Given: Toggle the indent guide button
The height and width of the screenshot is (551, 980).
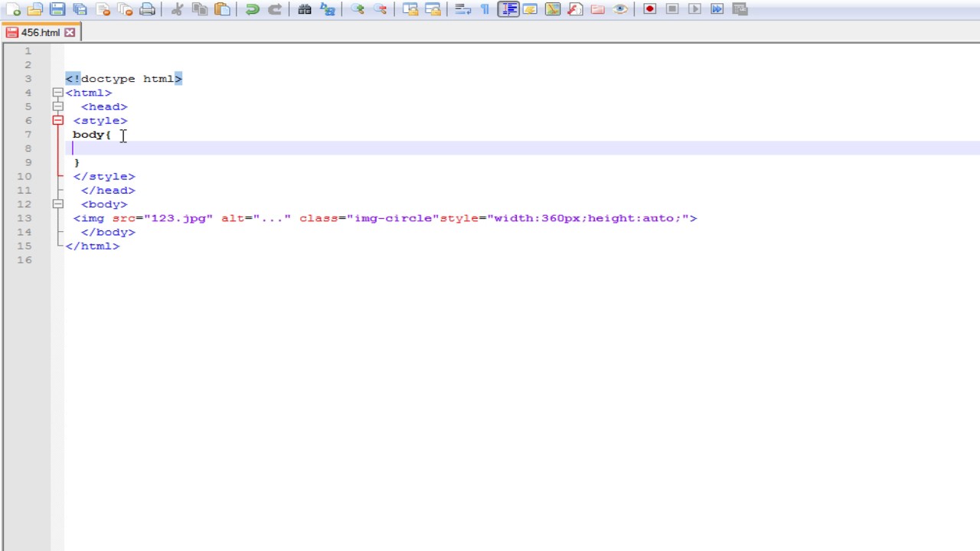Looking at the screenshot, I should (508, 9).
